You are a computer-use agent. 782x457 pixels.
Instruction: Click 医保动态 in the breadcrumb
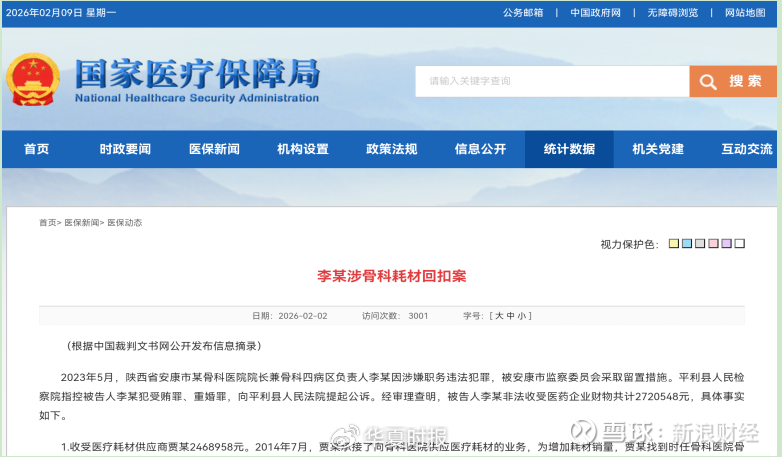tap(125, 223)
